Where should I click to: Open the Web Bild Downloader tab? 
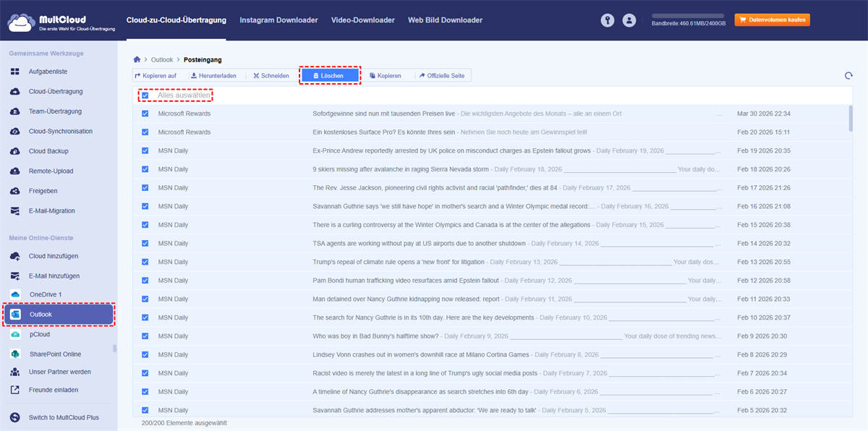(445, 20)
